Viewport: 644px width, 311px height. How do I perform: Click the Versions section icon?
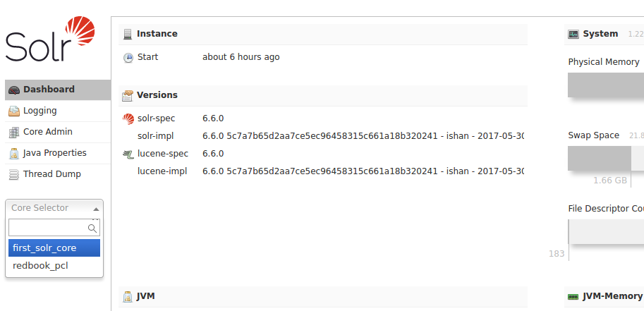pos(128,96)
